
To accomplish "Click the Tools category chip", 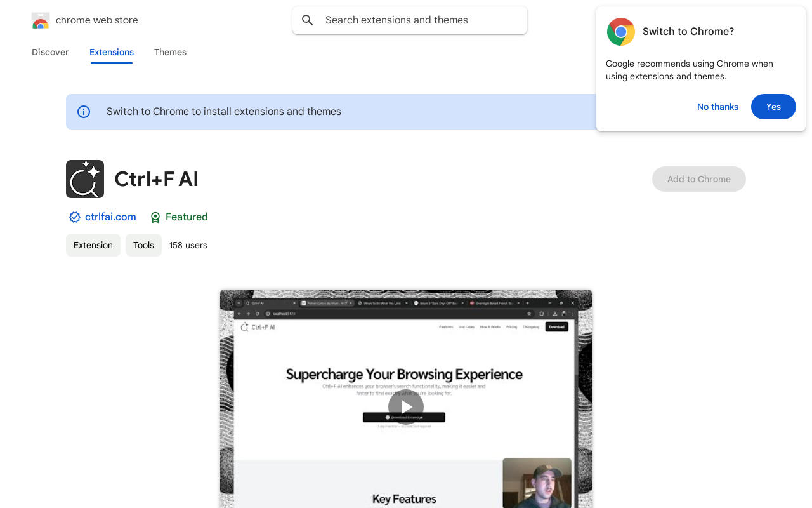I will coord(143,245).
